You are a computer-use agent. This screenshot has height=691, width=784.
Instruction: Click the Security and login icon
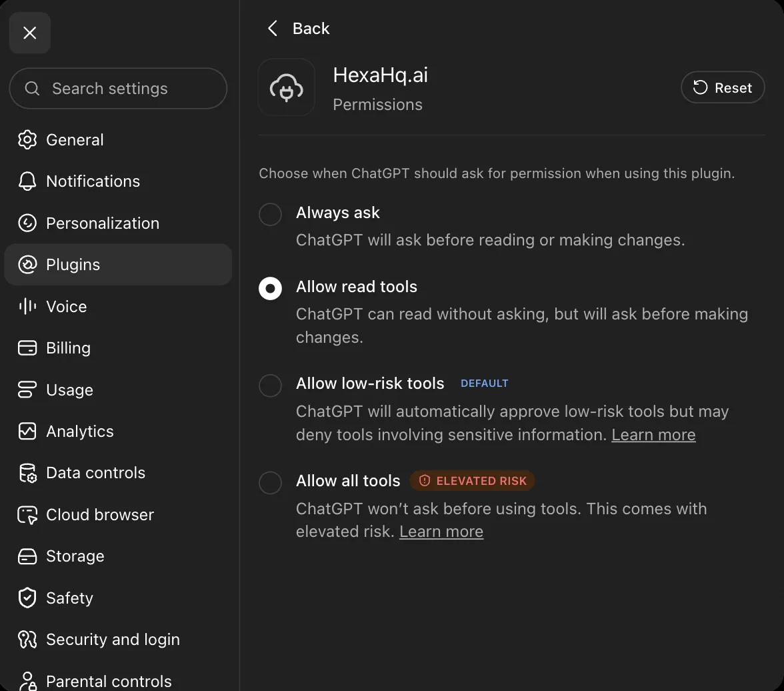27,640
